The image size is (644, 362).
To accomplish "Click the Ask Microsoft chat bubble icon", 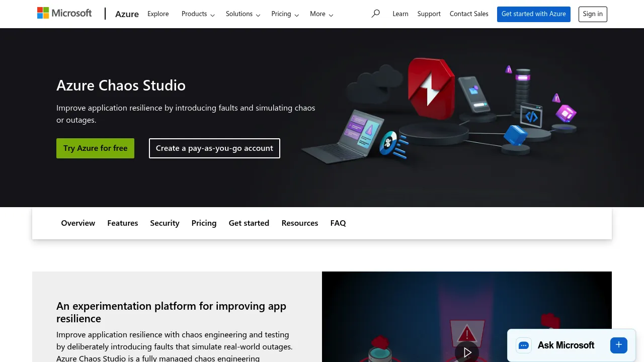I will [524, 345].
